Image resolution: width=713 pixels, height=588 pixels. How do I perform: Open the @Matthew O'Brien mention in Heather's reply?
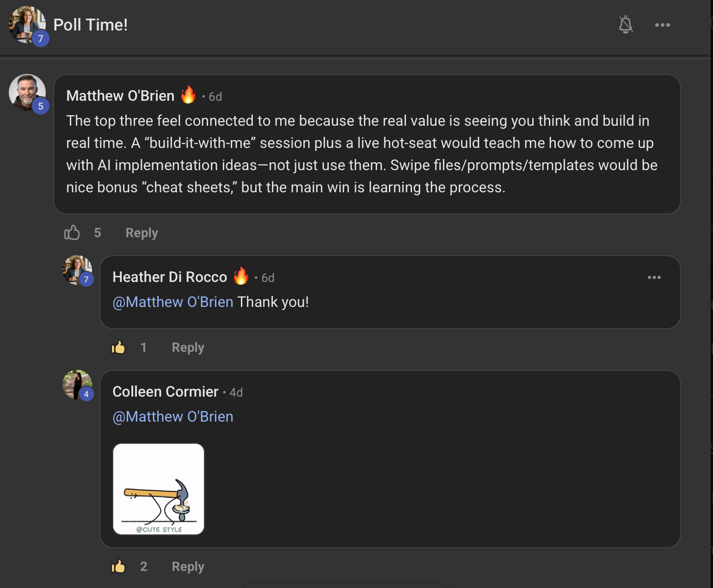173,302
